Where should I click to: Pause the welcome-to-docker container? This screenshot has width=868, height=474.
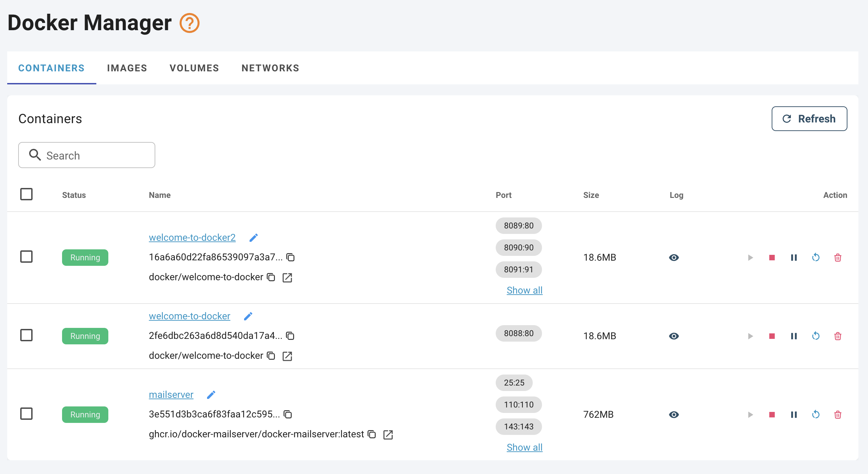(x=794, y=336)
